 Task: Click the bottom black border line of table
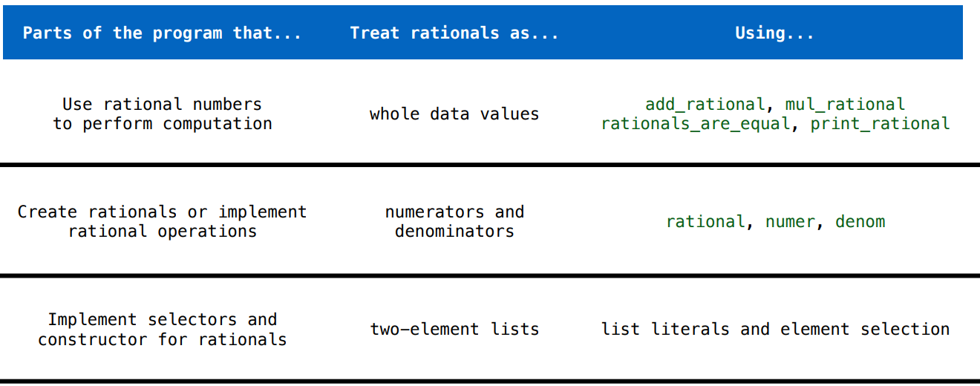490,382
